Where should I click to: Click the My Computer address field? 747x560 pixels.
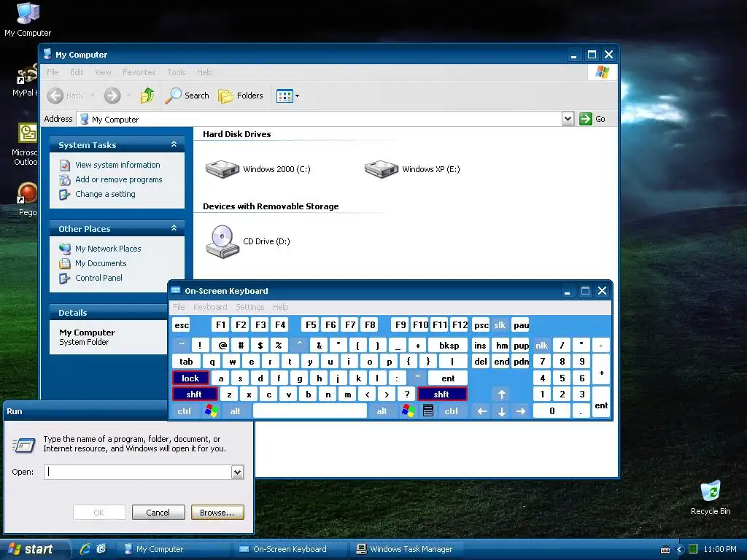(320, 119)
